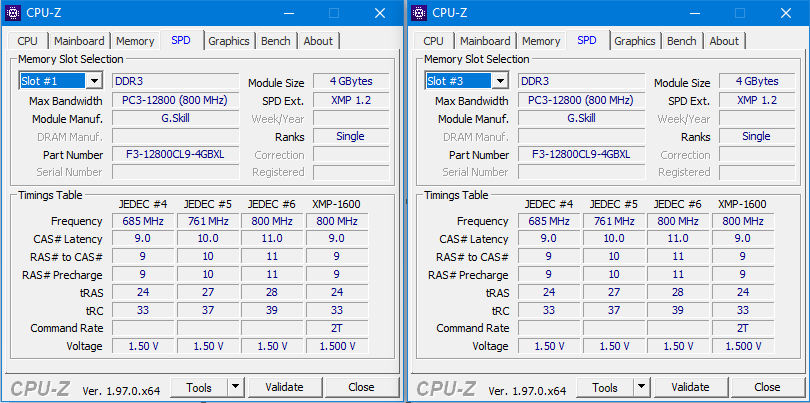Click Max Bandwidth PC3-12800 field in left window
The height and width of the screenshot is (403, 810).
click(x=176, y=100)
